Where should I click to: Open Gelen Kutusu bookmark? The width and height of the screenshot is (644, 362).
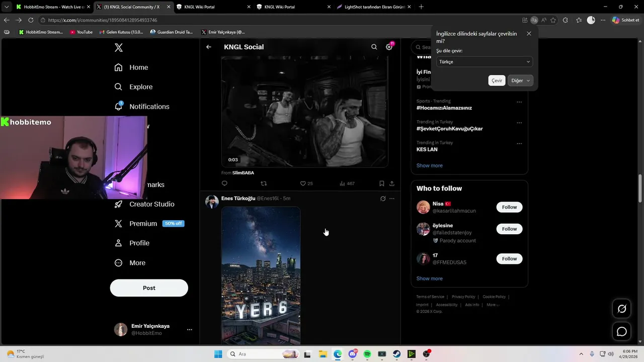(121, 32)
